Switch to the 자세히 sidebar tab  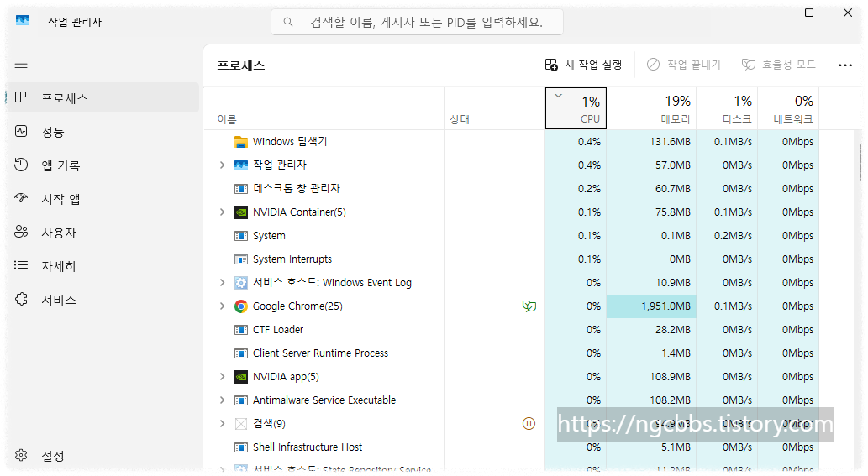click(103, 266)
